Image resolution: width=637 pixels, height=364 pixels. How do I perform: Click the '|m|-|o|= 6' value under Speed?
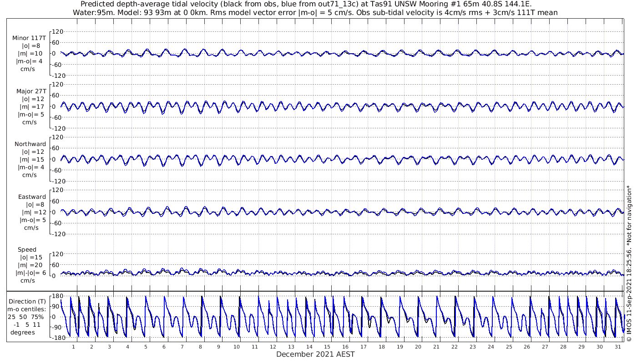[x=31, y=273]
